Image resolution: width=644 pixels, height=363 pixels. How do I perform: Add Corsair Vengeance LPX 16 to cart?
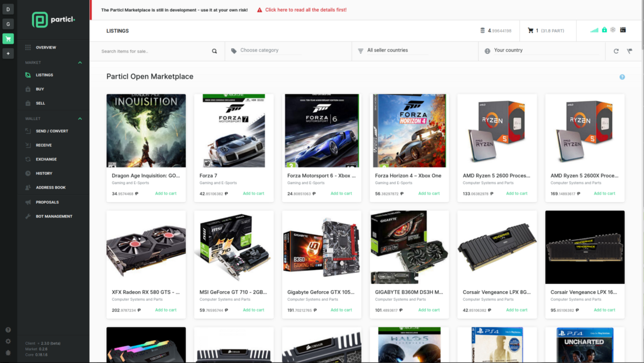pyautogui.click(x=604, y=310)
